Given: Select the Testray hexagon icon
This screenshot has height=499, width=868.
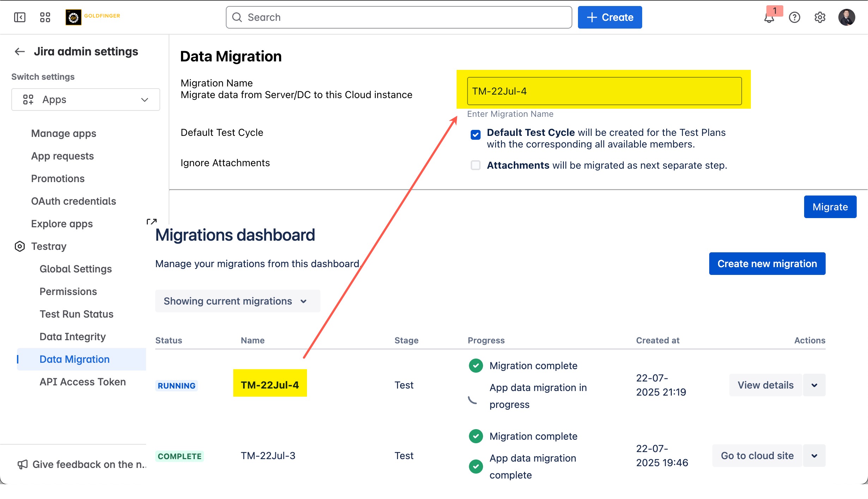Looking at the screenshot, I should pos(20,246).
